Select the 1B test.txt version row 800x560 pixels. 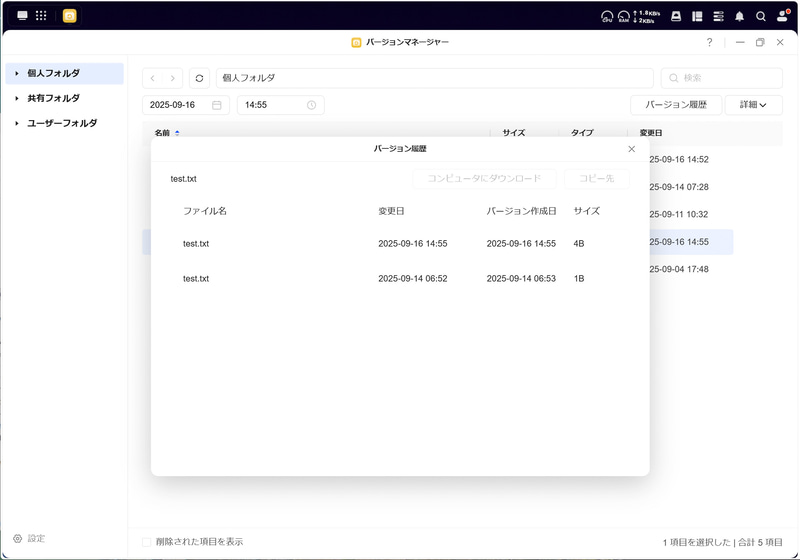point(400,278)
